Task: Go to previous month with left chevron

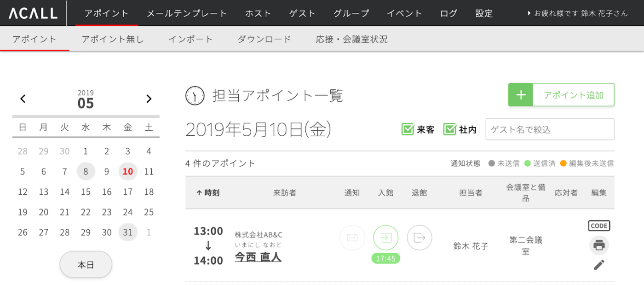Action: (x=23, y=99)
